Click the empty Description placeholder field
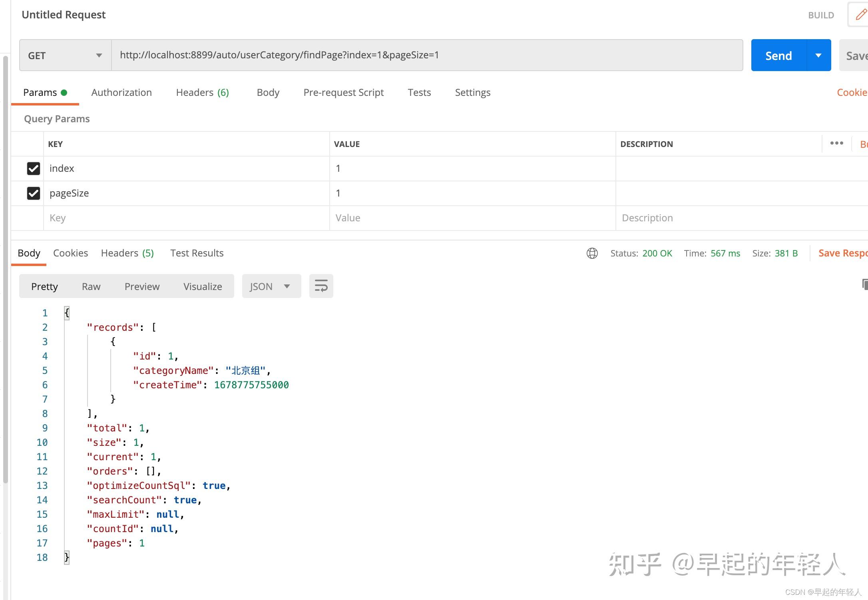This screenshot has height=600, width=868. [742, 218]
